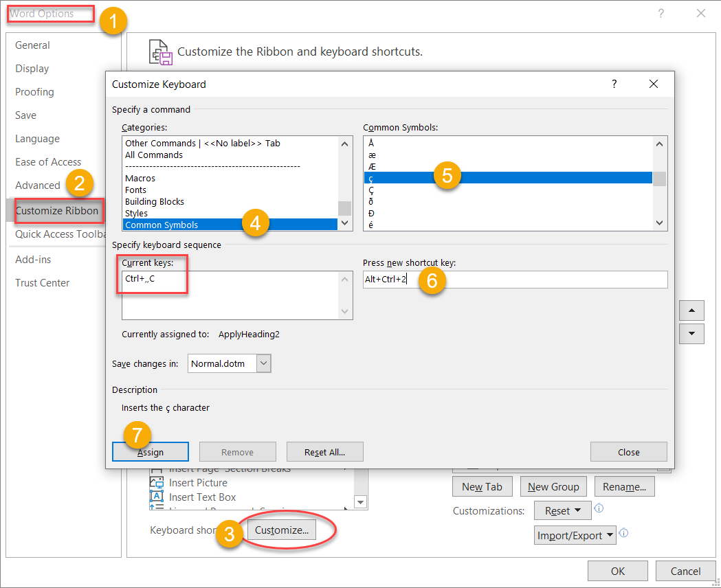This screenshot has width=721, height=588.
Task: Click the Insert Picture command icon
Action: point(157,483)
